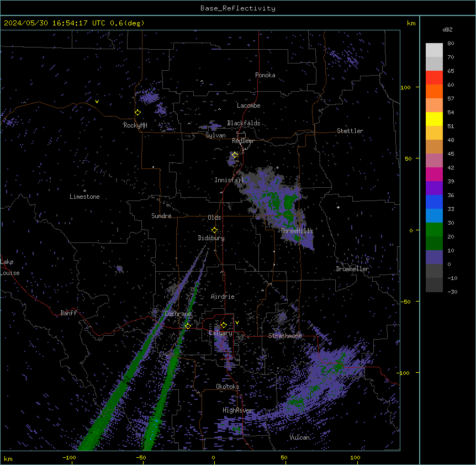Image resolution: width=476 pixels, height=465 pixels.
Task: Click the 80 value on dBZ legend
Action: click(451, 44)
